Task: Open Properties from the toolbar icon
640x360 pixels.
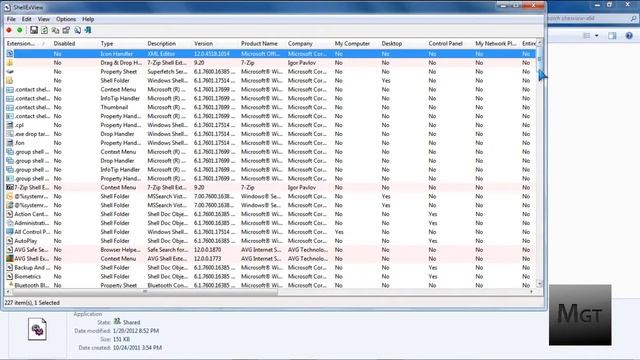Action: click(x=66, y=30)
